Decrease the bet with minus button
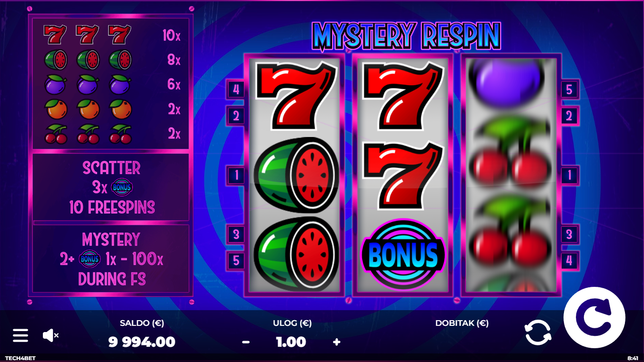Screen dimensions: 644x362 pos(246,342)
